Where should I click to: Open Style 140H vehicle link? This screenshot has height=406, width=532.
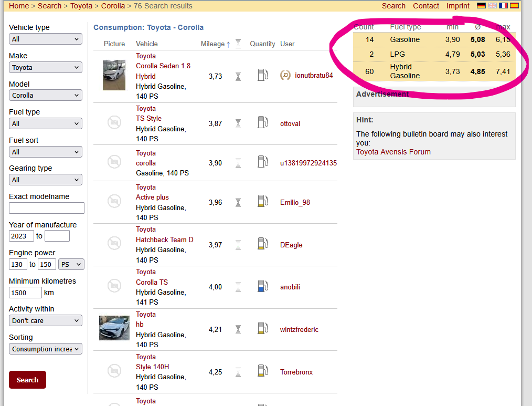point(152,367)
